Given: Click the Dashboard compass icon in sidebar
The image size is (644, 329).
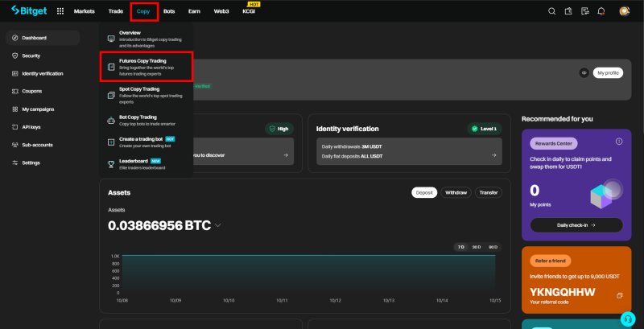Looking at the screenshot, I should tap(15, 38).
